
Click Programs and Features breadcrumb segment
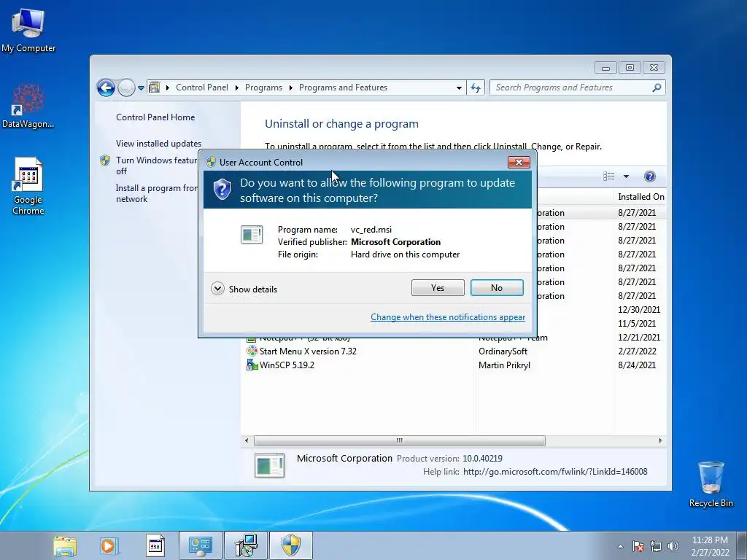(343, 87)
